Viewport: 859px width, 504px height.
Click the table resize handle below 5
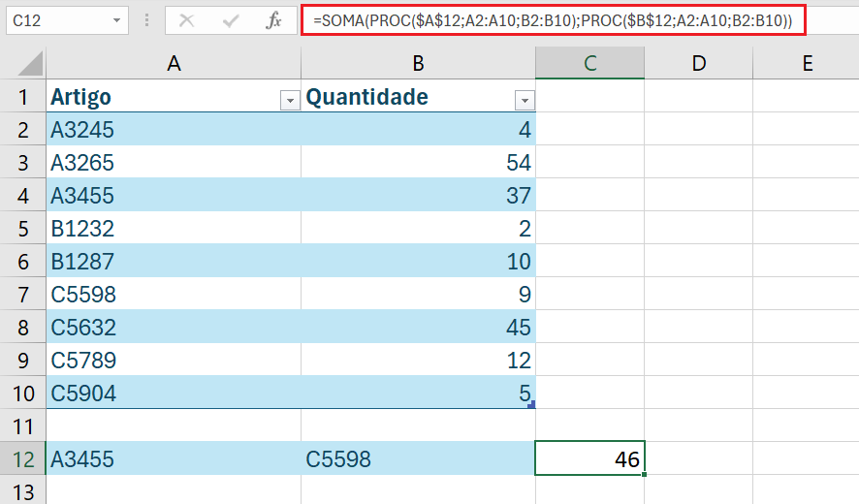(x=531, y=405)
